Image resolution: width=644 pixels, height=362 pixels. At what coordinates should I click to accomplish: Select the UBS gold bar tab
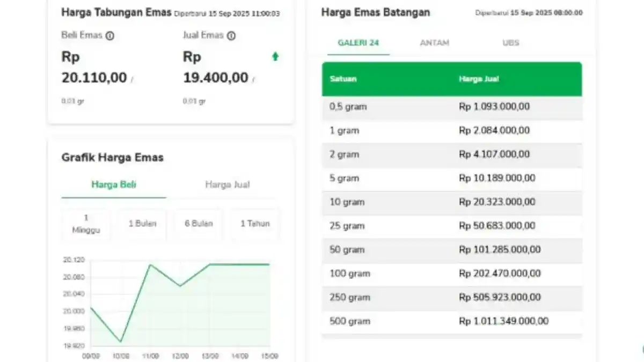pyautogui.click(x=511, y=43)
